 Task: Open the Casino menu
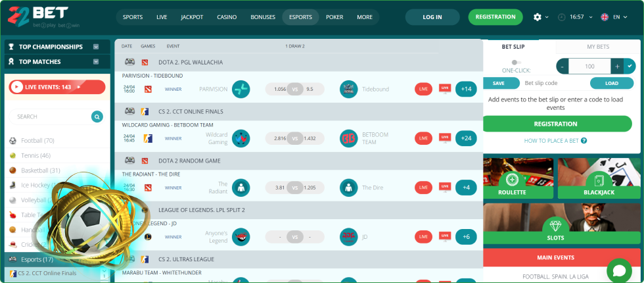[227, 17]
